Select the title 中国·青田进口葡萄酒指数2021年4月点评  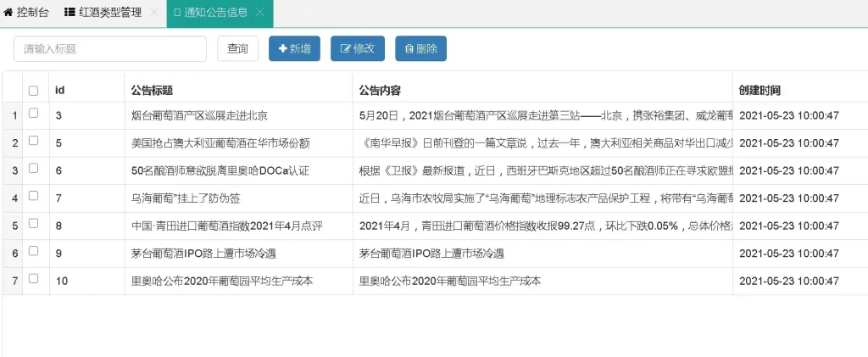(x=227, y=226)
